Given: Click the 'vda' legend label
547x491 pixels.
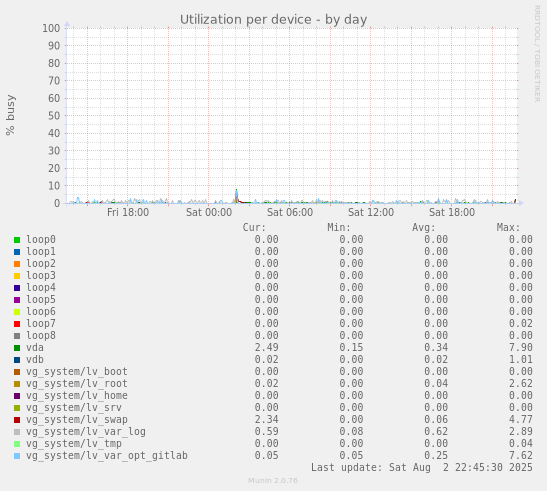Looking at the screenshot, I should (35, 348).
